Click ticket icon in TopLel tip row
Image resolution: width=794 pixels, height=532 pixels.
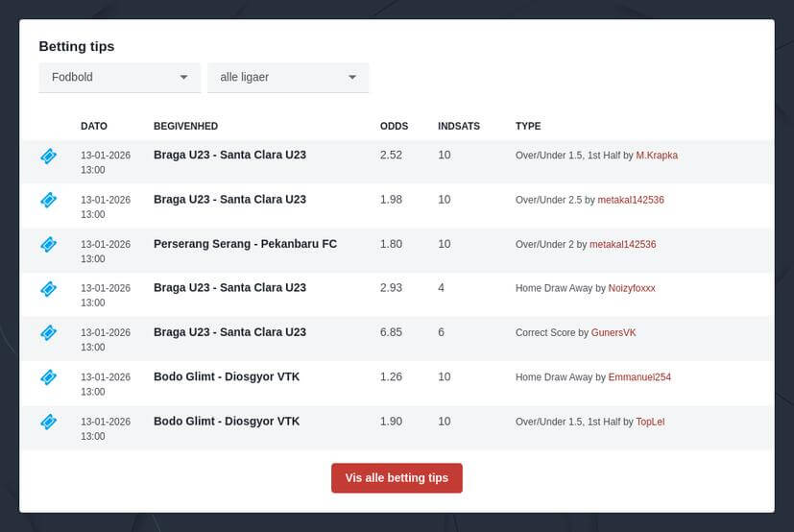(49, 423)
